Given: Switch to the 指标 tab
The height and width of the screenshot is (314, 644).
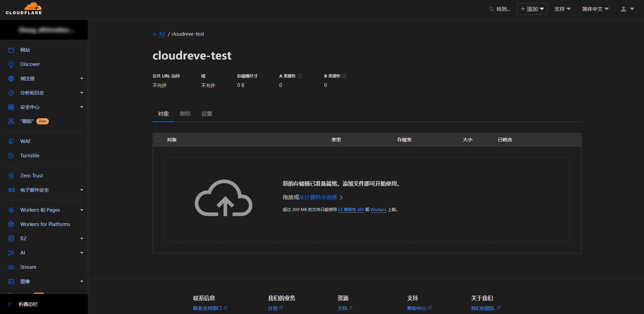Looking at the screenshot, I should [185, 114].
